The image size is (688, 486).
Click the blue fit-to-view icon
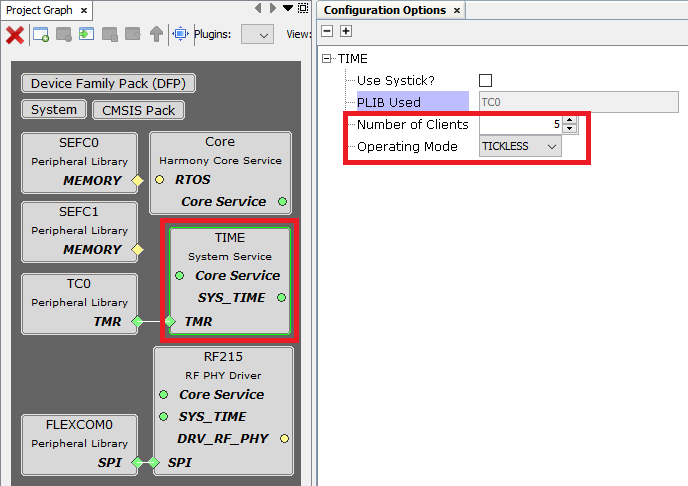(180, 34)
